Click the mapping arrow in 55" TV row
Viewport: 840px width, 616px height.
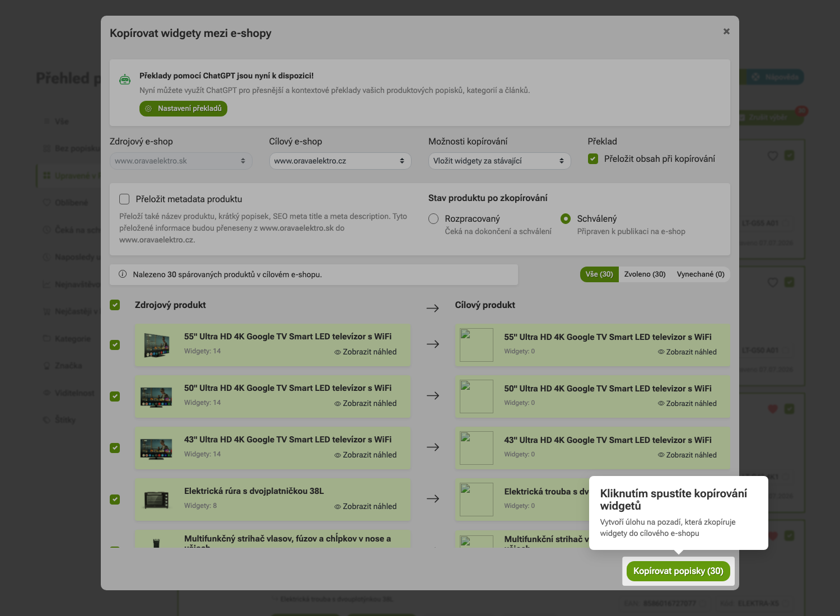[x=433, y=344]
